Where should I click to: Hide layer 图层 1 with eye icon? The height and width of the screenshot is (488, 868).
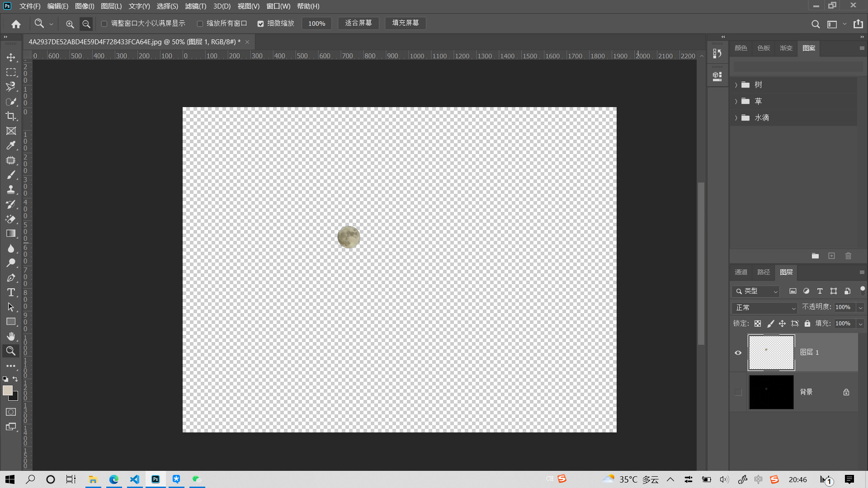738,353
